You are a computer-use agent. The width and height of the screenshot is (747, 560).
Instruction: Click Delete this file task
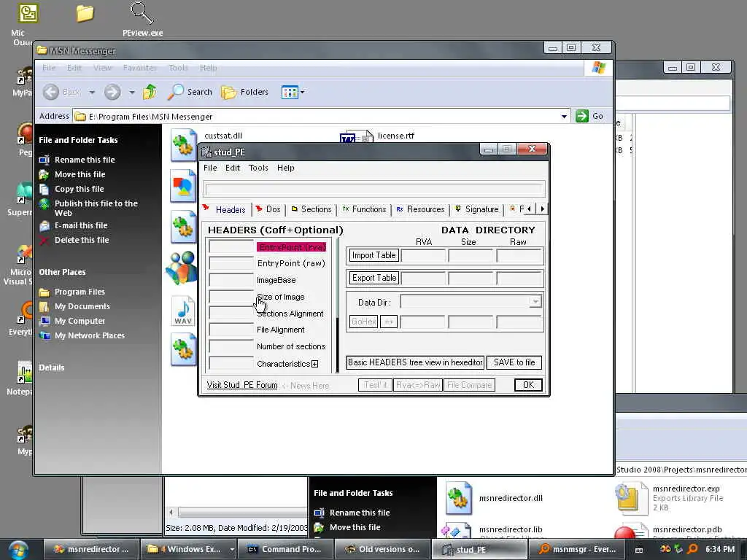tap(82, 240)
